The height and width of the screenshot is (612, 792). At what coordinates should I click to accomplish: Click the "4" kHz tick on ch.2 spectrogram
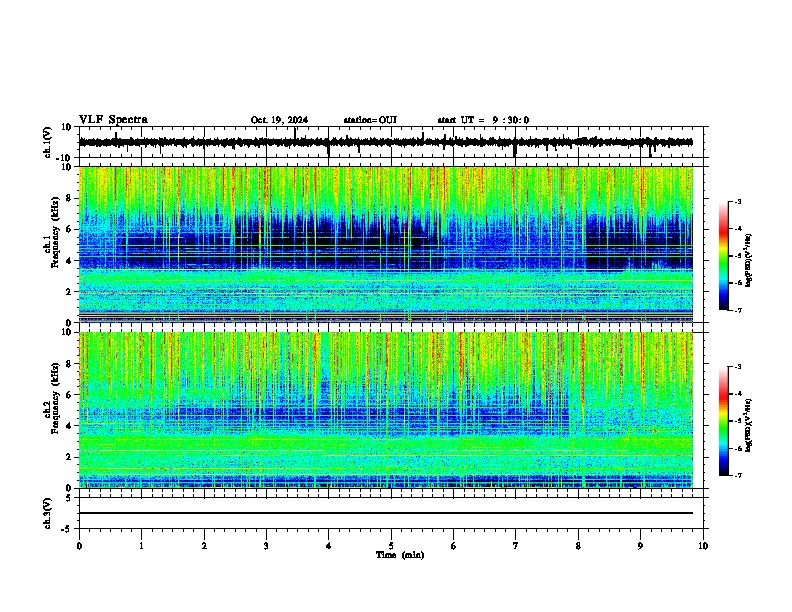coord(69,426)
